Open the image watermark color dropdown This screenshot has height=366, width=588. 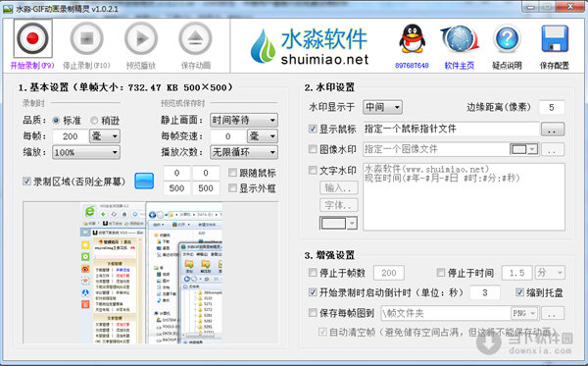pos(524,149)
